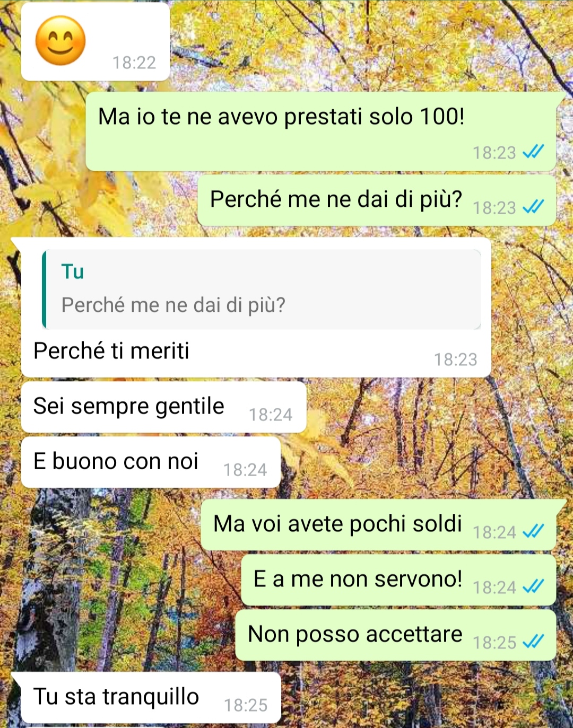The width and height of the screenshot is (573, 728).
Task: Tap double check marks on 'prestati solo 100' message
Action: [533, 152]
